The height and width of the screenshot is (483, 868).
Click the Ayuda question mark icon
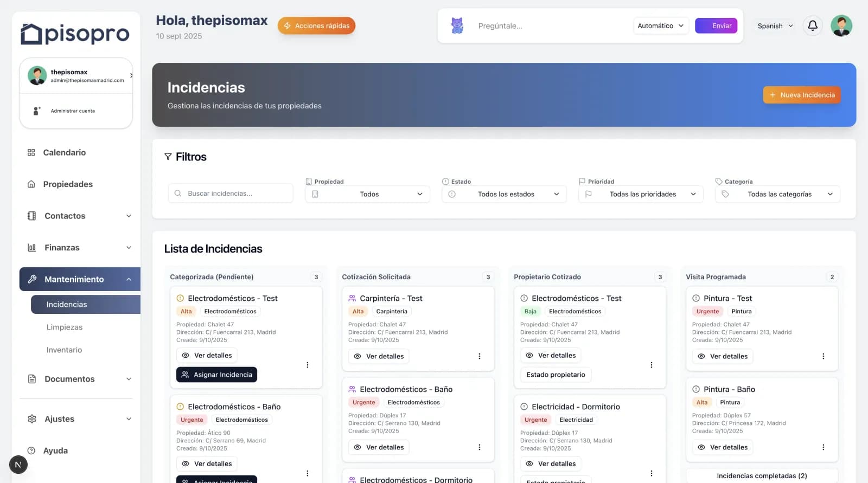(31, 450)
